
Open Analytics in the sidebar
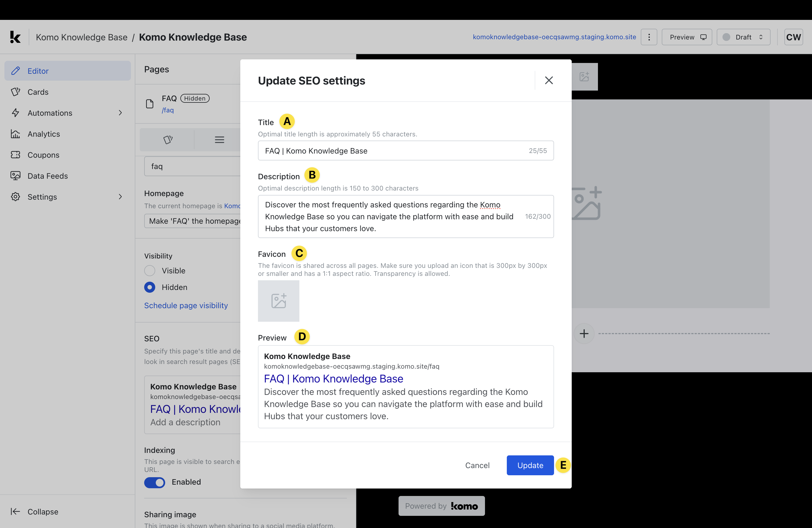point(44,134)
